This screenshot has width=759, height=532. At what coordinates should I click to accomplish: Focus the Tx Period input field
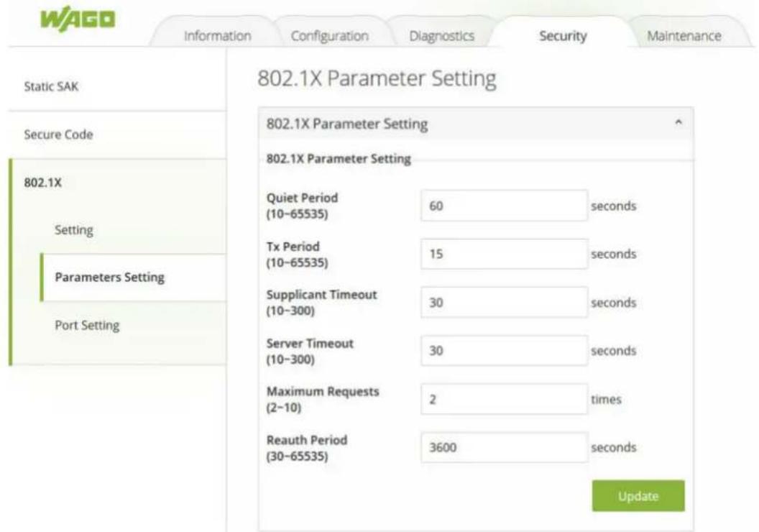click(505, 254)
